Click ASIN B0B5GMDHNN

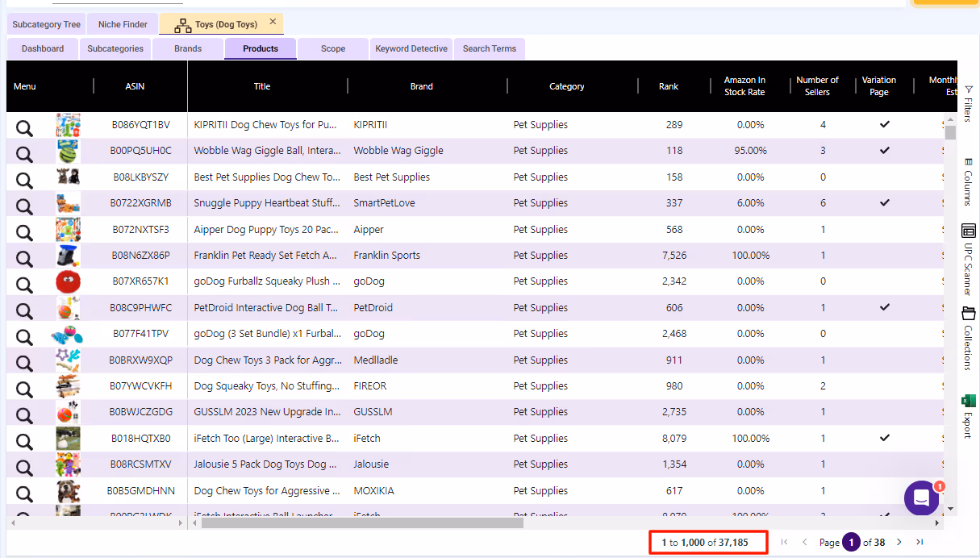141,491
